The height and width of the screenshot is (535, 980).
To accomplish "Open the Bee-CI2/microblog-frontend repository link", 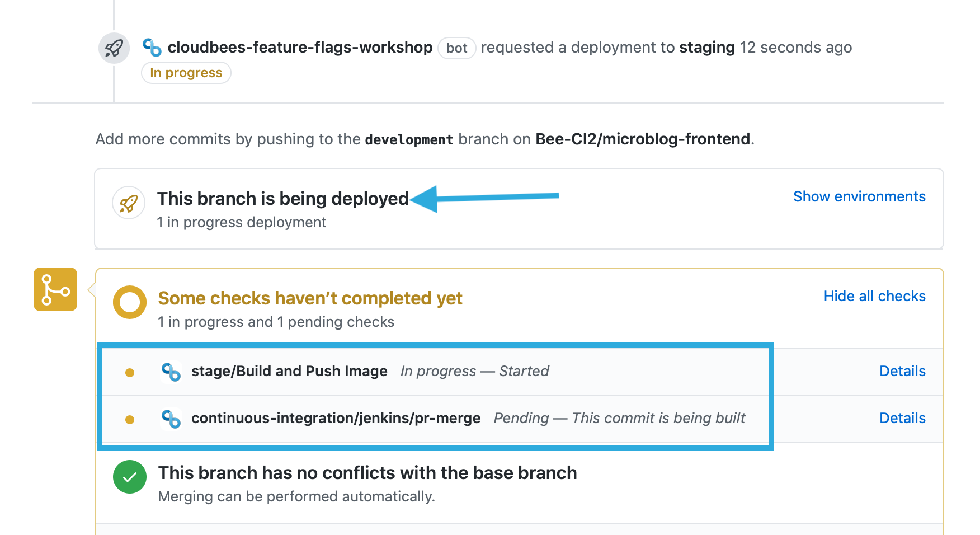I will (643, 139).
